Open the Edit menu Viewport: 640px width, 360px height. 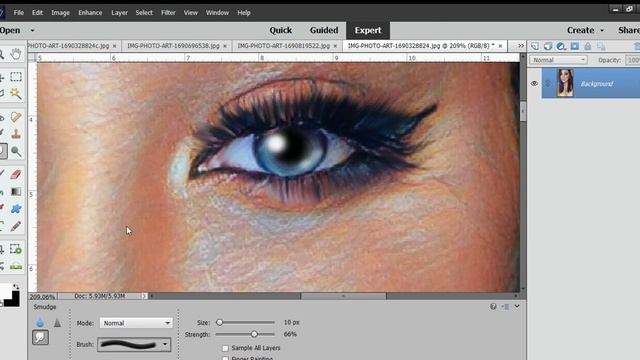pyautogui.click(x=37, y=13)
